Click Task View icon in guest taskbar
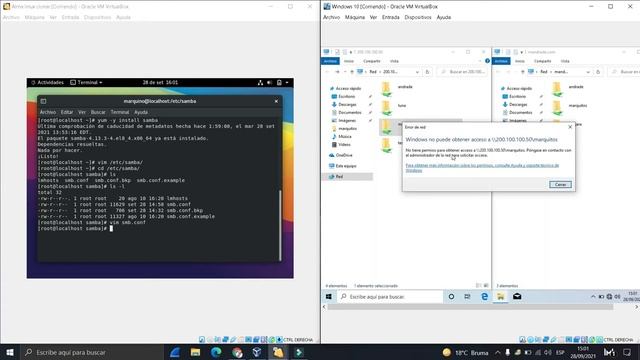Screen dimensions: 640x360 click(467, 296)
